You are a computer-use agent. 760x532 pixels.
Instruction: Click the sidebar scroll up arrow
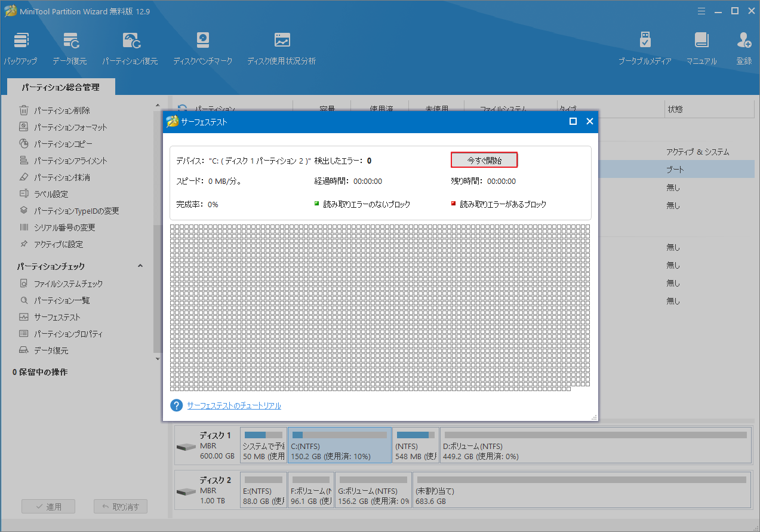coord(158,104)
